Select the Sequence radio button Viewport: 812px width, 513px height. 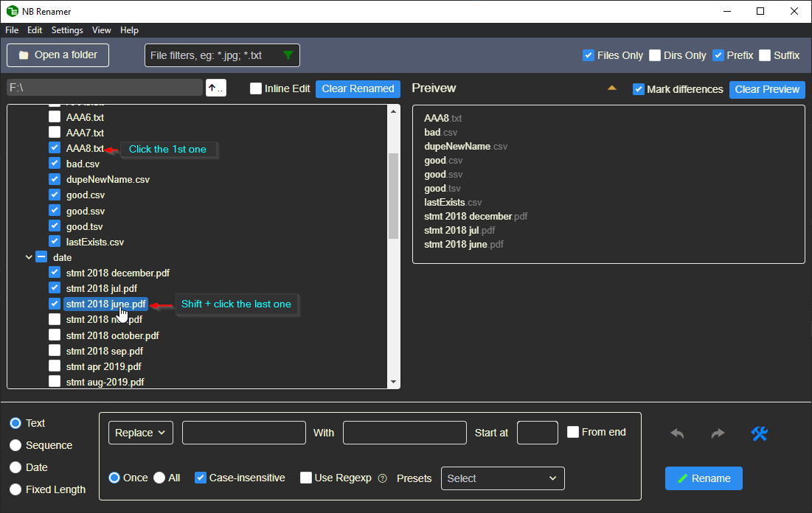click(x=15, y=445)
